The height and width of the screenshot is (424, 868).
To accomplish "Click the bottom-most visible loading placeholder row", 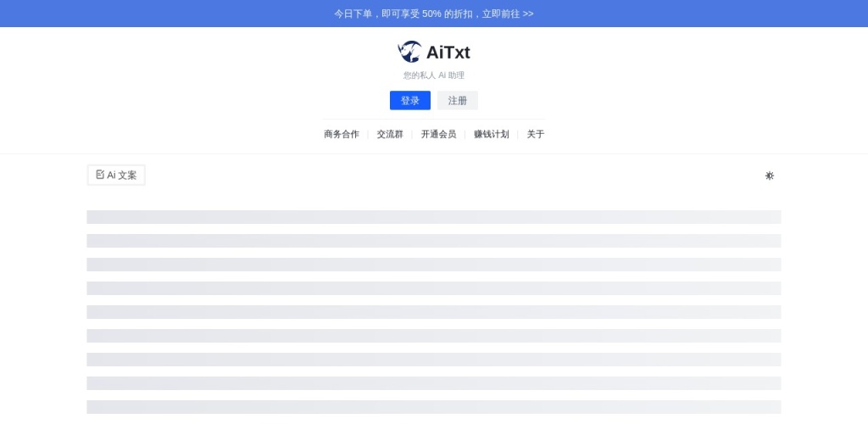I will coord(434,407).
